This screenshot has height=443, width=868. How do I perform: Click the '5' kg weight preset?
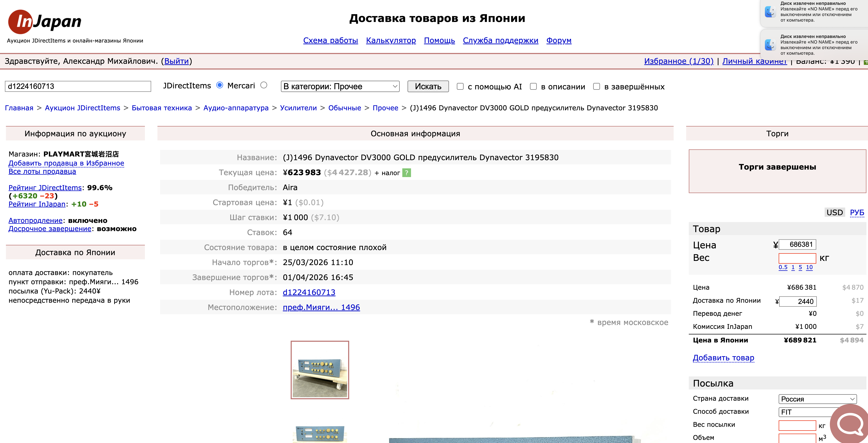(800, 267)
